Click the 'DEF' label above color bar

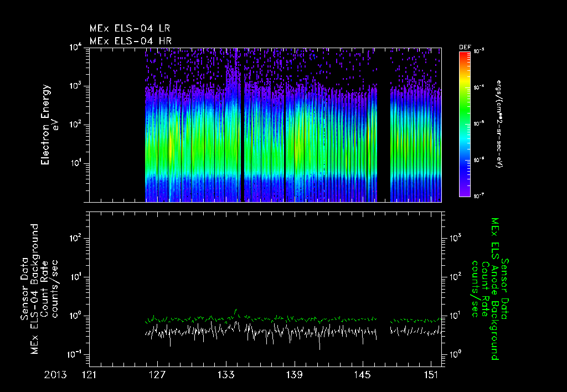465,48
